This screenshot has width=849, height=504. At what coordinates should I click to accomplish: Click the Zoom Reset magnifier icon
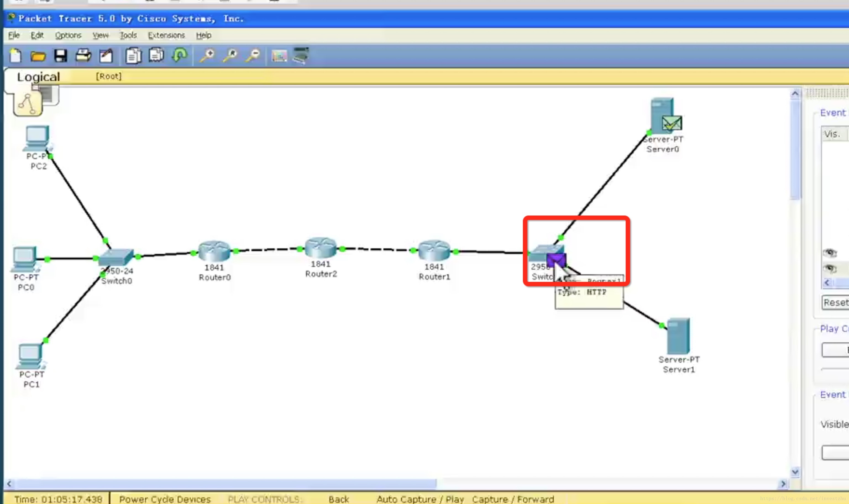(230, 55)
